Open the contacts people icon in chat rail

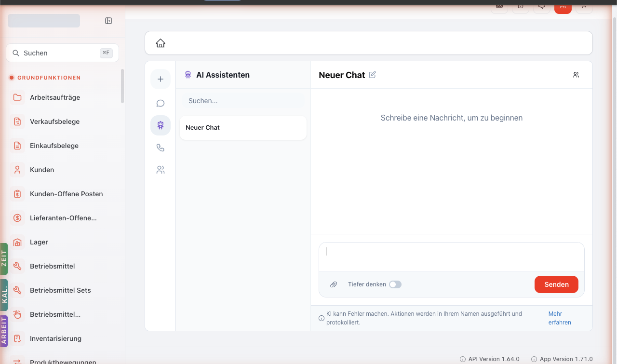click(161, 170)
